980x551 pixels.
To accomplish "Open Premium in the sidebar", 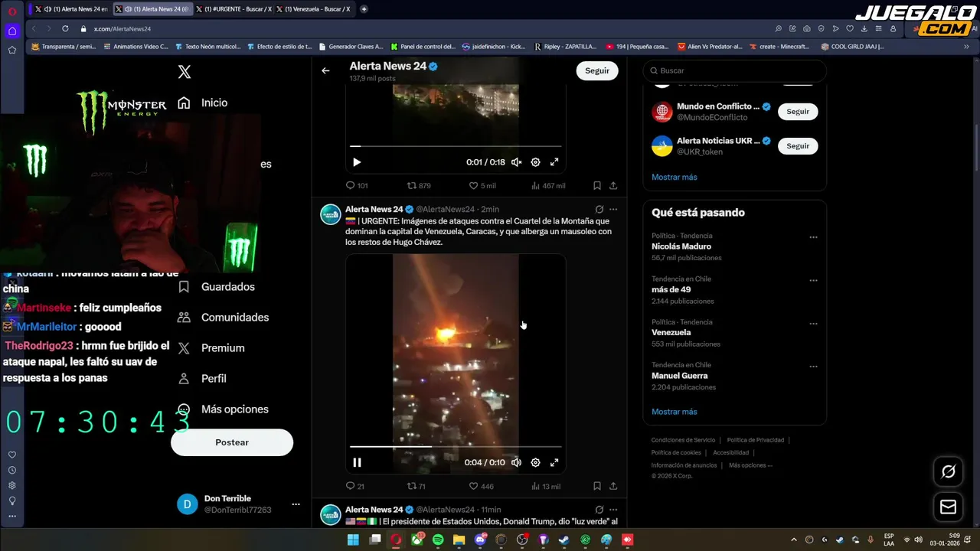I will [x=211, y=347].
